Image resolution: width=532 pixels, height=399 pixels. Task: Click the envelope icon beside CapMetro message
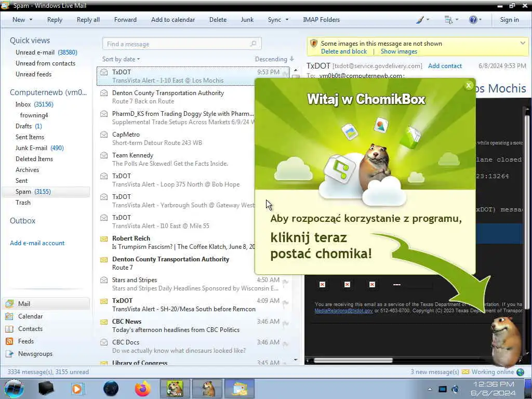[x=104, y=135]
